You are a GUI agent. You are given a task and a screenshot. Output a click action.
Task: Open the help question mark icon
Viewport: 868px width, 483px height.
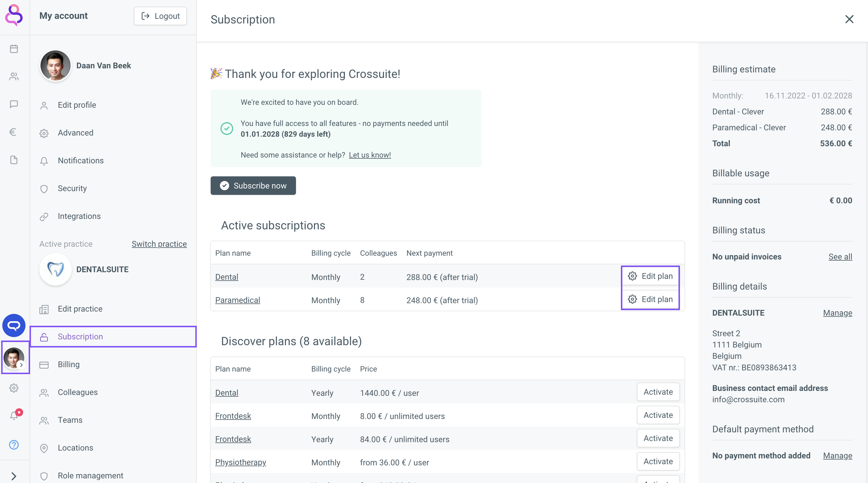click(x=14, y=444)
